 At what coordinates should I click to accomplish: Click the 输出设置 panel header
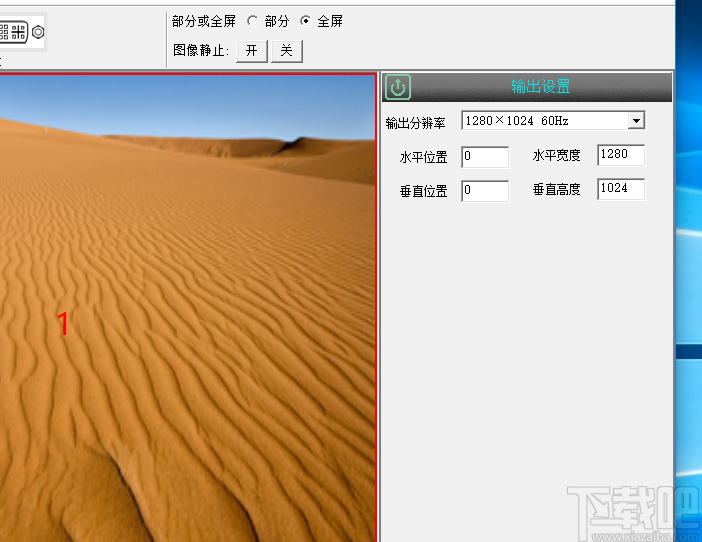click(527, 86)
